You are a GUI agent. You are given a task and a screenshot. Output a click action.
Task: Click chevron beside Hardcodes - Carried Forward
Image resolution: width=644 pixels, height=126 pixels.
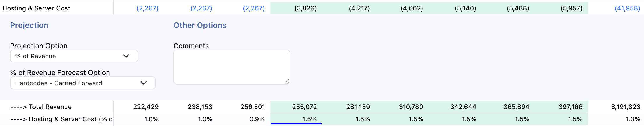tap(144, 83)
